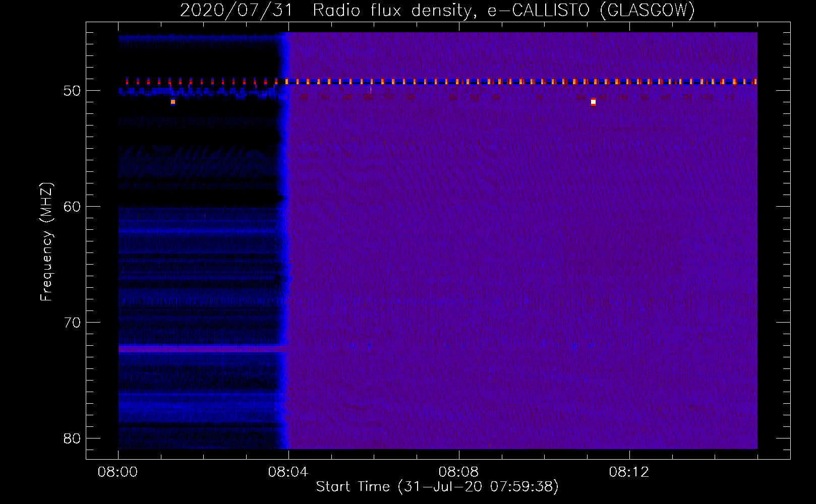Image resolution: width=816 pixels, height=504 pixels.
Task: Click the white burst spot below 50 MHz near 08:11
Action: 593,102
